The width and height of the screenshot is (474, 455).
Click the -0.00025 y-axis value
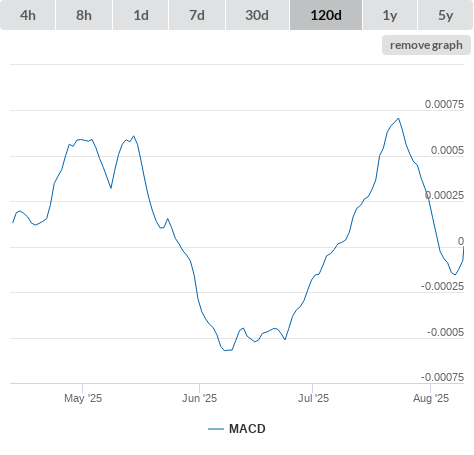pos(442,286)
